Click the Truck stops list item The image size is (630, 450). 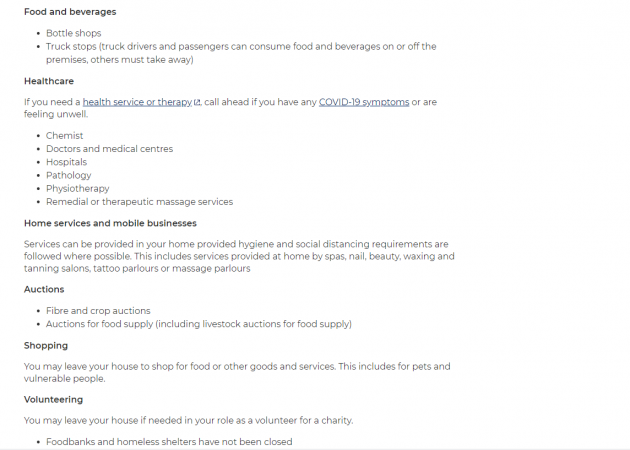point(241,53)
